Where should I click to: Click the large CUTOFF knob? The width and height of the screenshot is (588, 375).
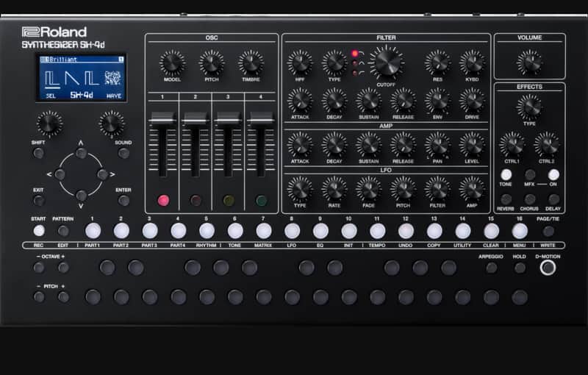point(387,63)
